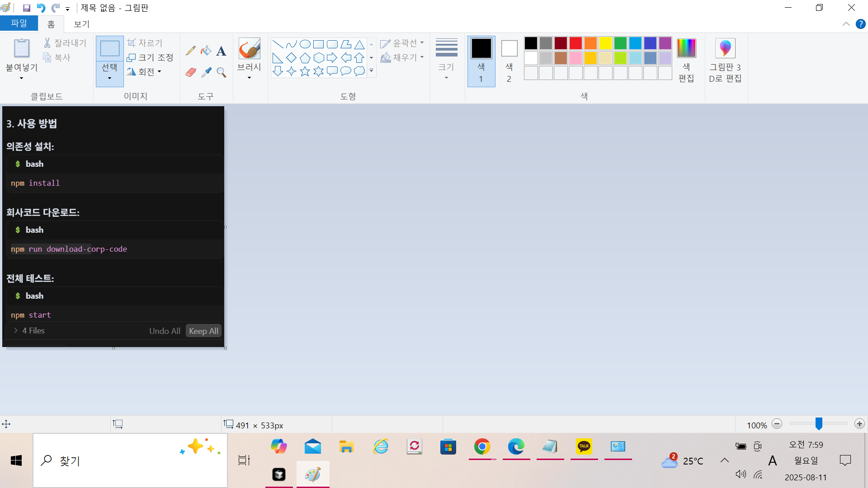Select the Text tool
The height and width of the screenshot is (488, 868).
coord(221,51)
